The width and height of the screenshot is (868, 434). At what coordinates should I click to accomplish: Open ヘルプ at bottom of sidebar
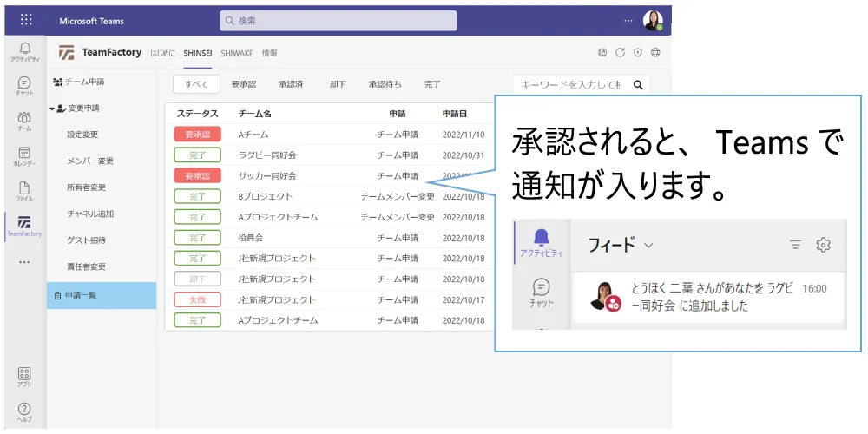pyautogui.click(x=24, y=411)
